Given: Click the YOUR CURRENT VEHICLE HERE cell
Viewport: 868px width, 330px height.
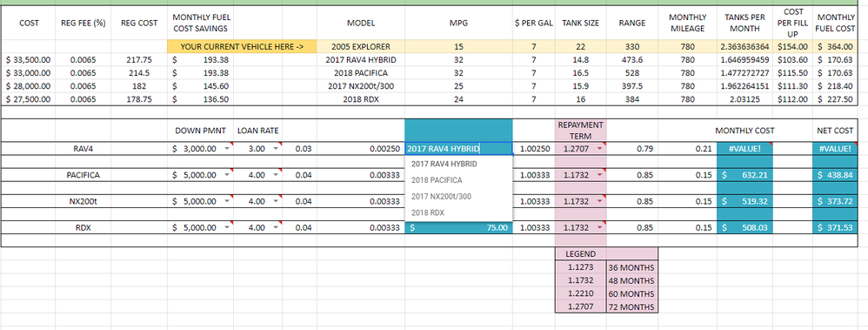Looking at the screenshot, I should (x=242, y=47).
